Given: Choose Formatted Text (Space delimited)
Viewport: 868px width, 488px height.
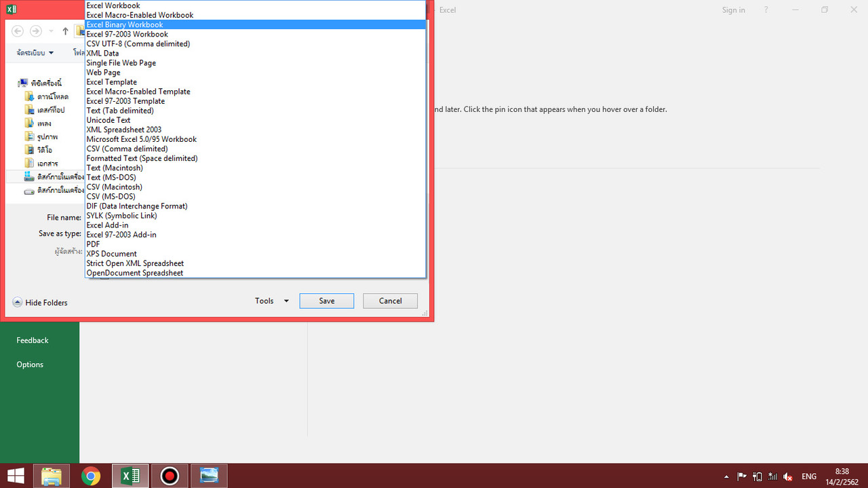Looking at the screenshot, I should [256, 157].
